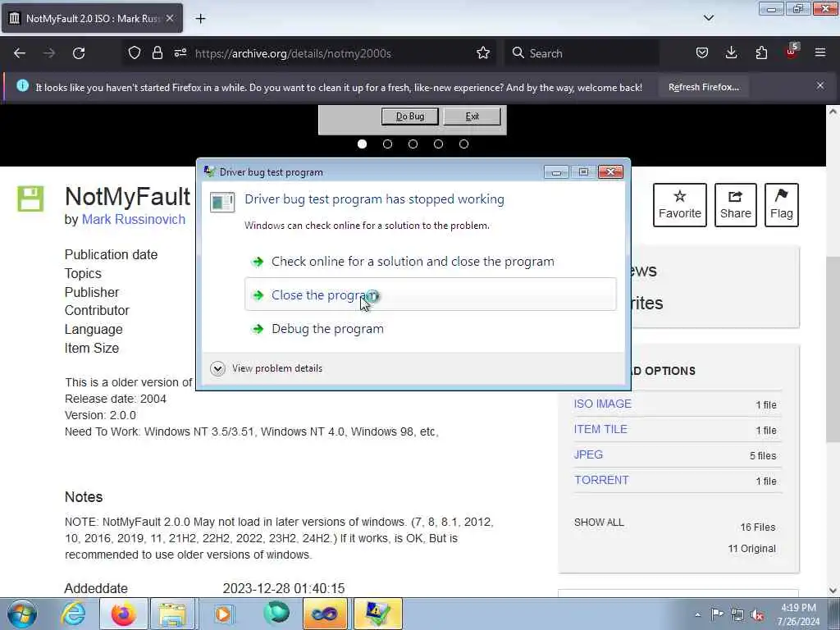Click the Favorite star button
This screenshot has height=630, width=840.
click(680, 205)
